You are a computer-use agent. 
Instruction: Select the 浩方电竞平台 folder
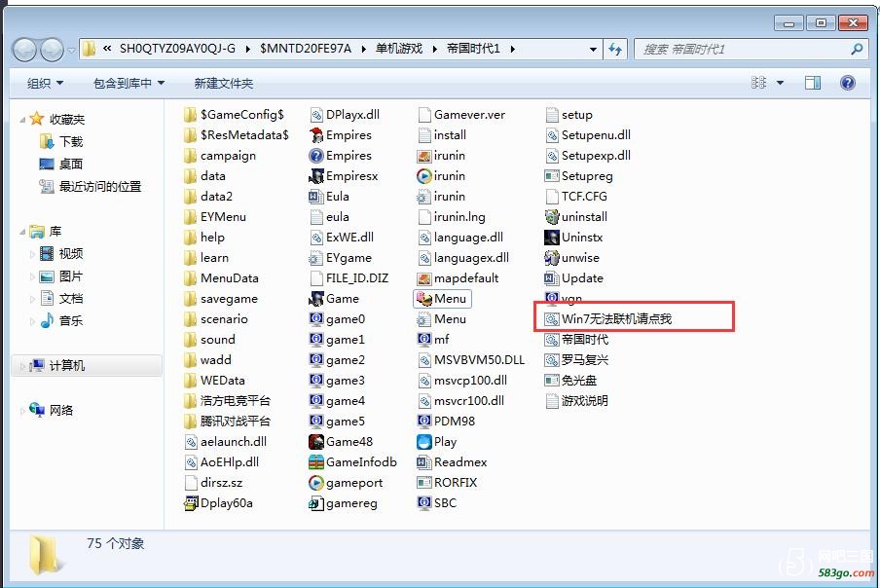coord(227,401)
